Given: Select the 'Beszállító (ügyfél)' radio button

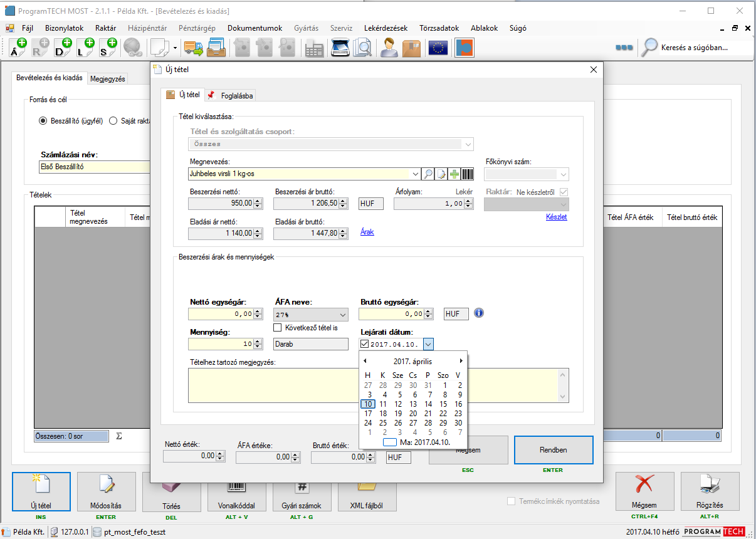Looking at the screenshot, I should click(43, 121).
